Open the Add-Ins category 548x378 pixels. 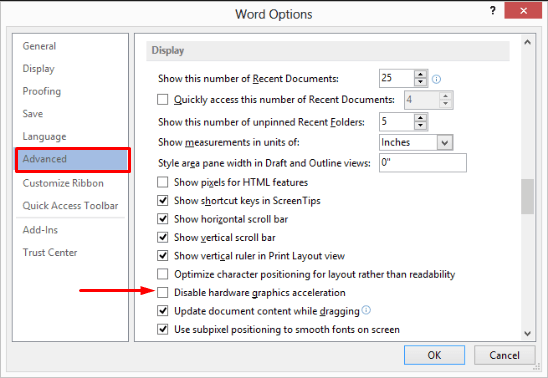(x=40, y=230)
